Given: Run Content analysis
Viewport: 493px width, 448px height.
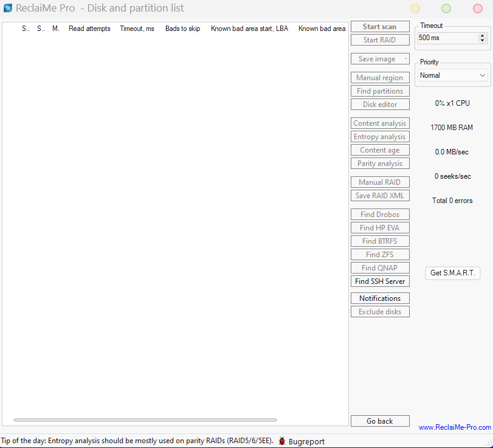Looking at the screenshot, I should [x=380, y=123].
